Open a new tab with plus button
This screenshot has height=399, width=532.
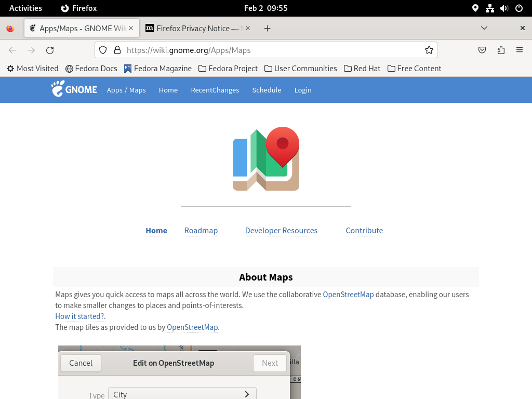point(268,29)
